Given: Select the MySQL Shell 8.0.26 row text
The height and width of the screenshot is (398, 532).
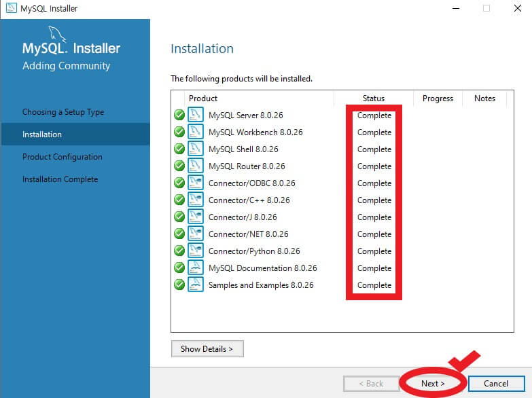Looking at the screenshot, I should (243, 149).
